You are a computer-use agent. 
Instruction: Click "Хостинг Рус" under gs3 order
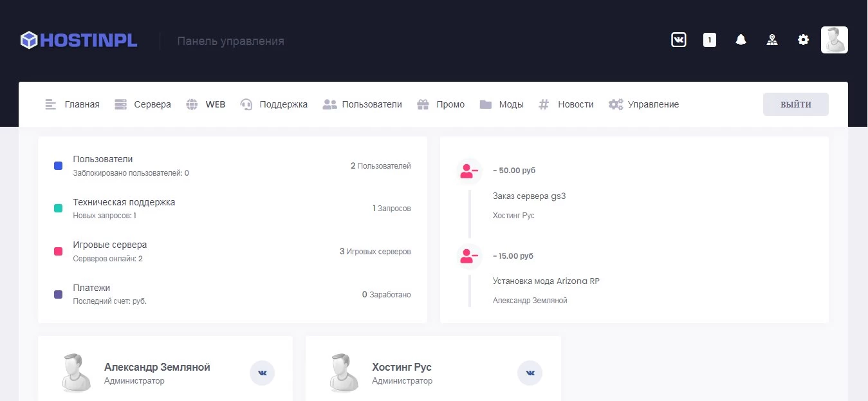coord(513,216)
